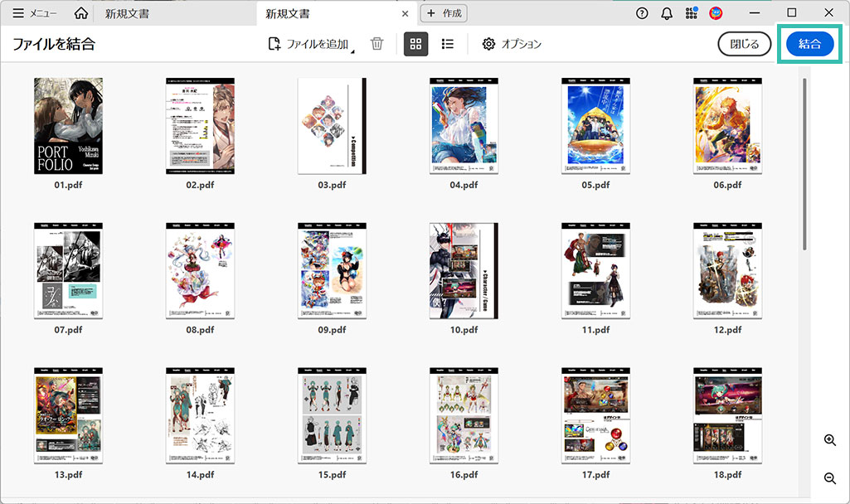Switch to thumbnail grid view
The width and height of the screenshot is (850, 504).
[x=415, y=44]
